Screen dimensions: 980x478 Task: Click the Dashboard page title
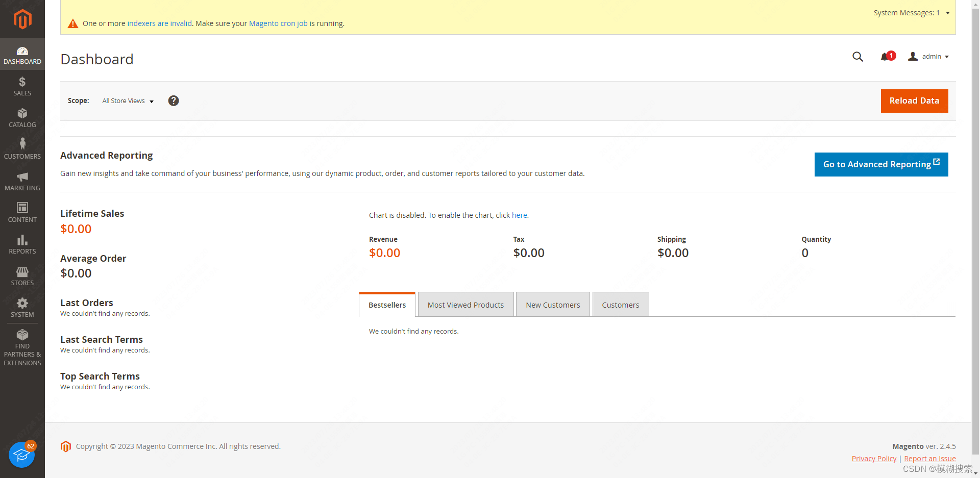[x=97, y=59]
